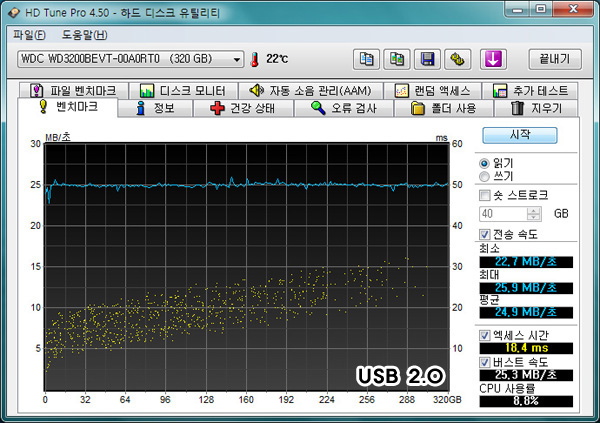Click the short stroke GB spinner arrows
The height and width of the screenshot is (423, 600).
coord(533,214)
